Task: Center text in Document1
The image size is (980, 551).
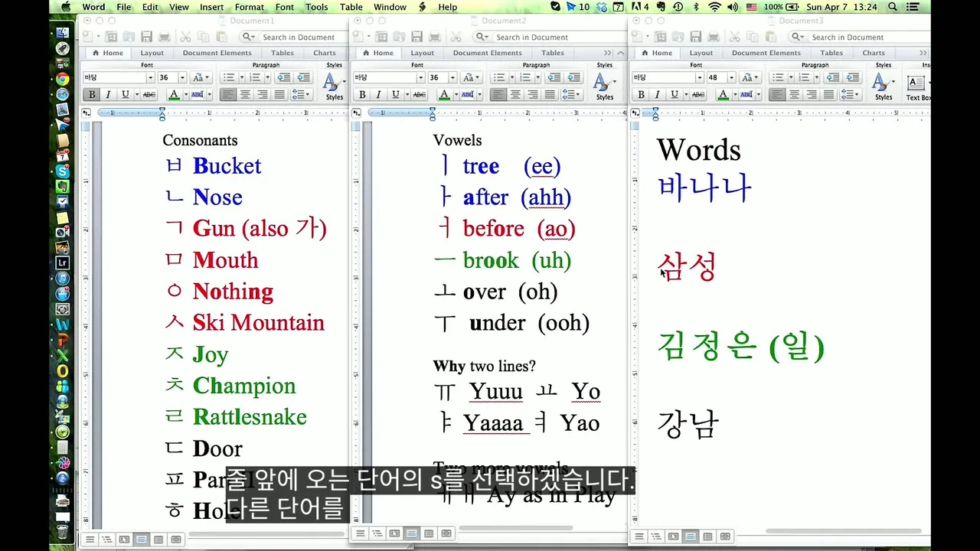Action: coord(245,95)
